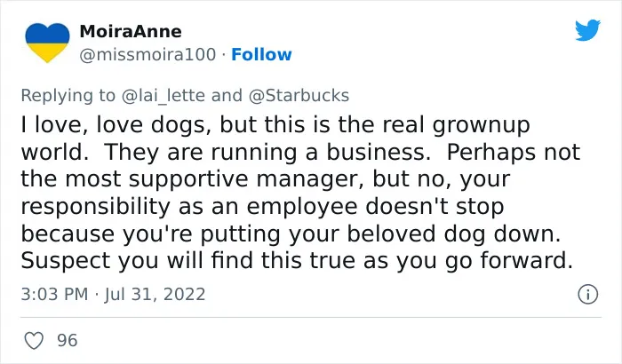Click the 'Suspect you will find this true' line
The width and height of the screenshot is (622, 364).
(x=297, y=260)
